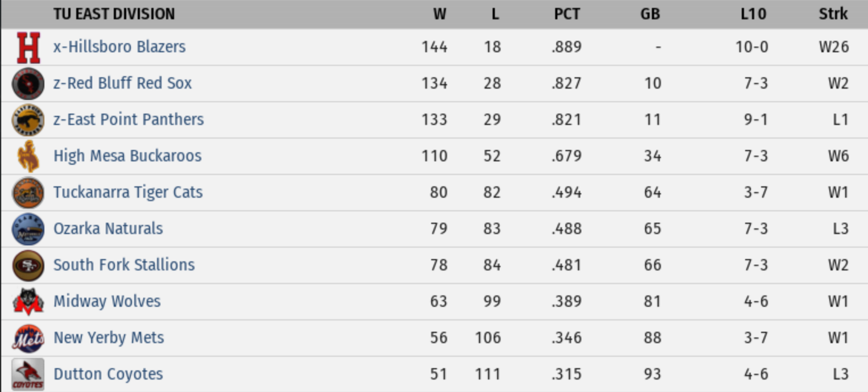Screen dimensions: 868x392
Task: Visit the Ozarka Naturals team link
Action: [x=108, y=228]
